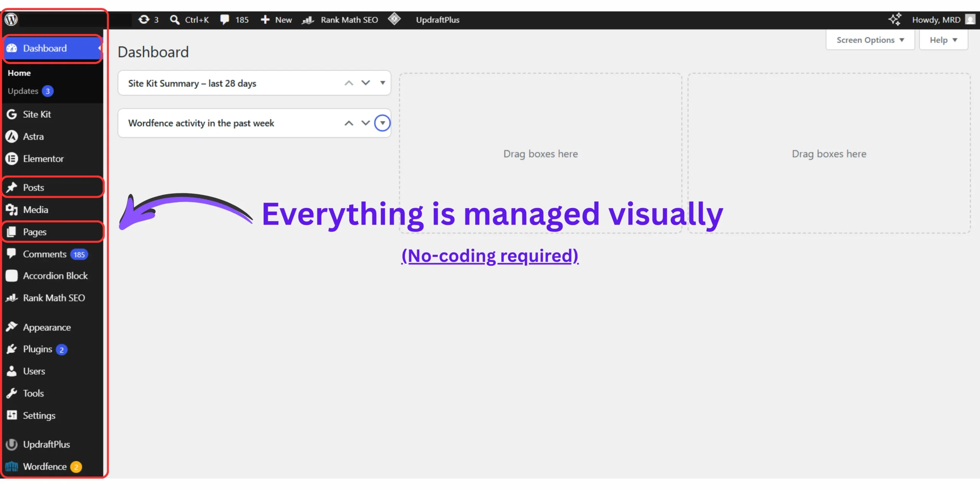Open the UpdraftPlus sidebar menu item
This screenshot has height=490, width=980.
click(x=53, y=444)
